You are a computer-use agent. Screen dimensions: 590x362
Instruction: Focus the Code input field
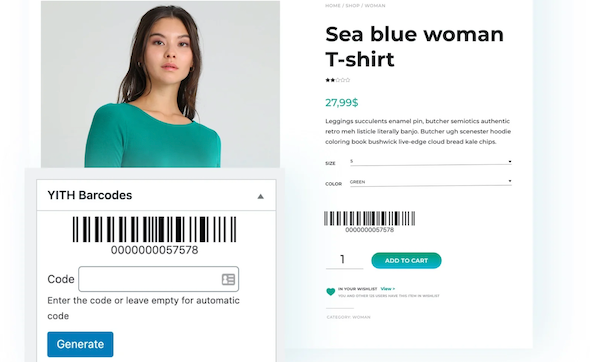(x=158, y=279)
